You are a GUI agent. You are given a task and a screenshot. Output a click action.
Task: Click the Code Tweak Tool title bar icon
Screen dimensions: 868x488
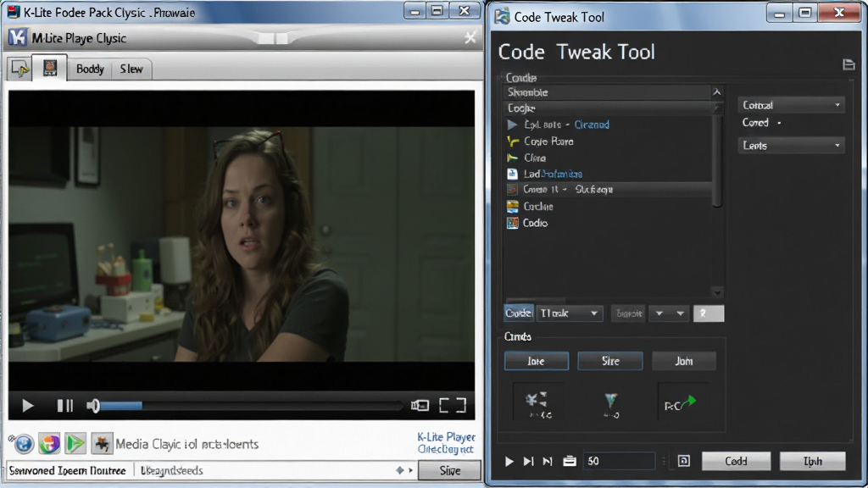(x=502, y=17)
